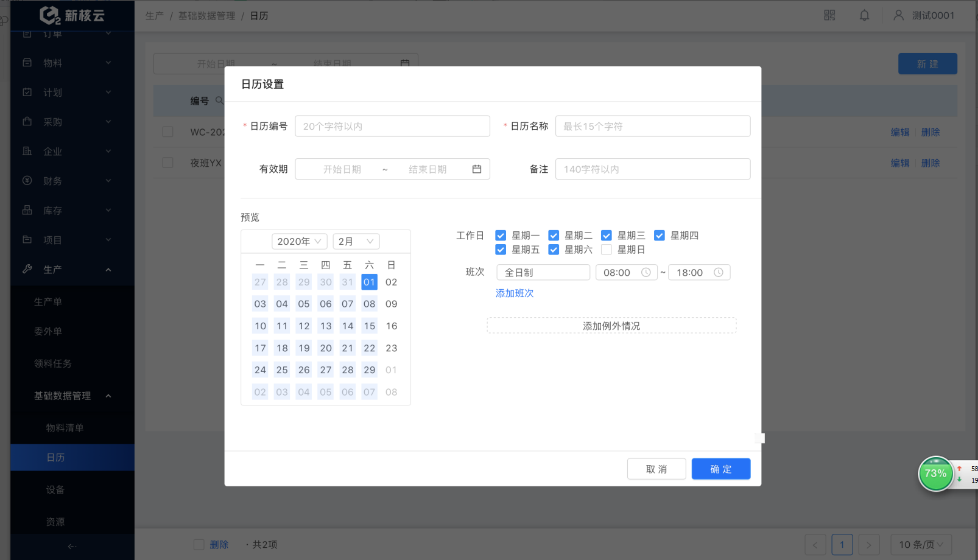Click the 全日制 shift name field

point(543,273)
